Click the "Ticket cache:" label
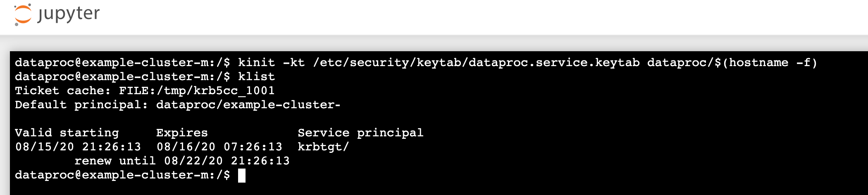The image size is (868, 195). pyautogui.click(x=63, y=91)
